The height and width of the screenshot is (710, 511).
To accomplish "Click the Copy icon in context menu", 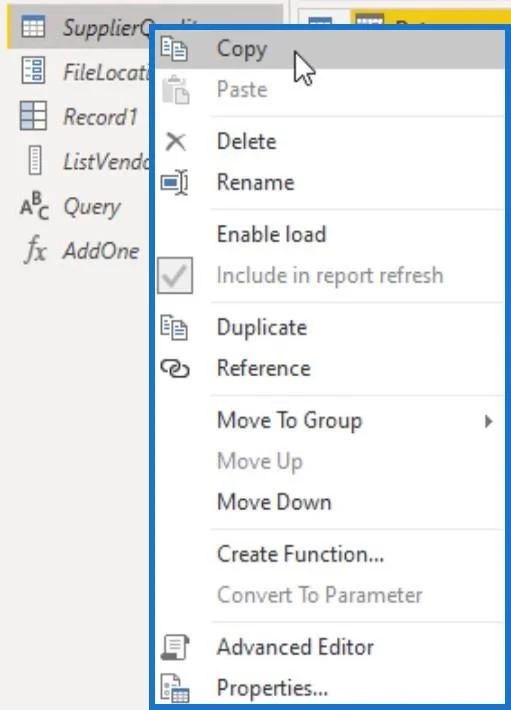I will pyautogui.click(x=174, y=49).
